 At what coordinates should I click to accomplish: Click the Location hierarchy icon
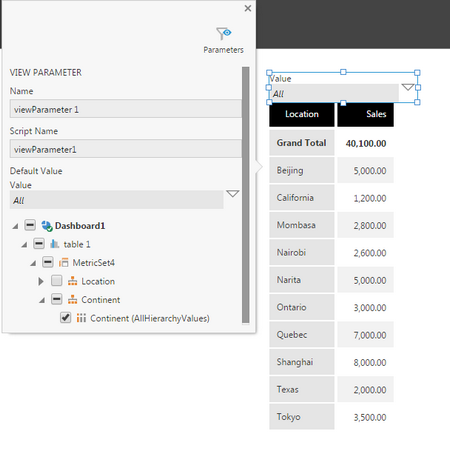72,281
